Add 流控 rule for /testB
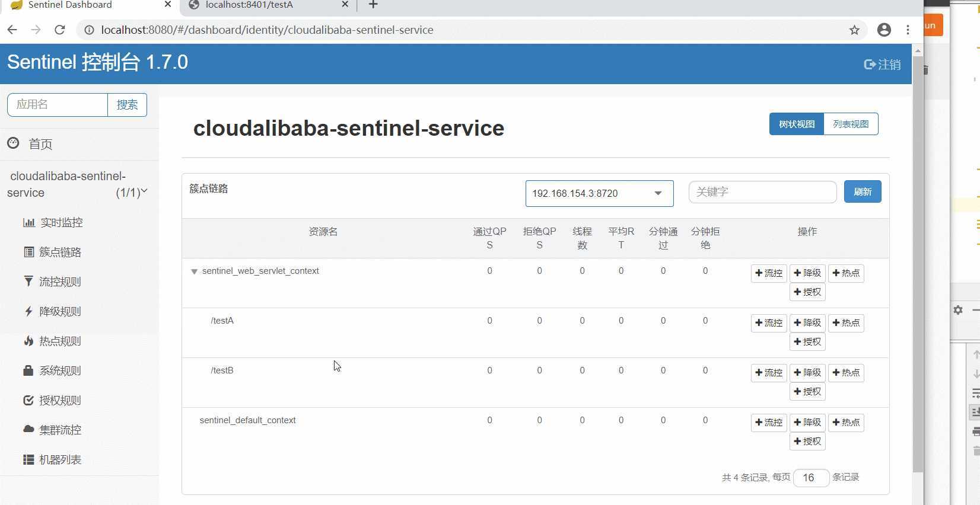Screen dimensions: 980x505 [769, 373]
